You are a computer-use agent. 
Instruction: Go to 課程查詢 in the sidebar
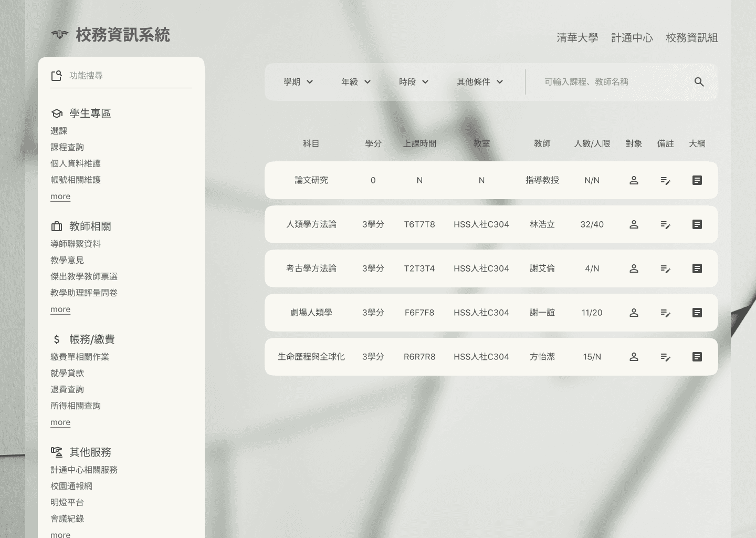pyautogui.click(x=67, y=147)
